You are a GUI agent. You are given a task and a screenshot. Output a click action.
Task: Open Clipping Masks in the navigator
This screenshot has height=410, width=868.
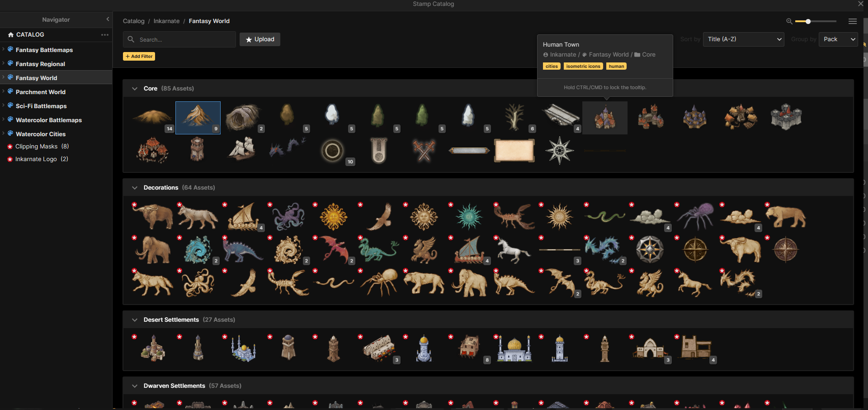[36, 147]
